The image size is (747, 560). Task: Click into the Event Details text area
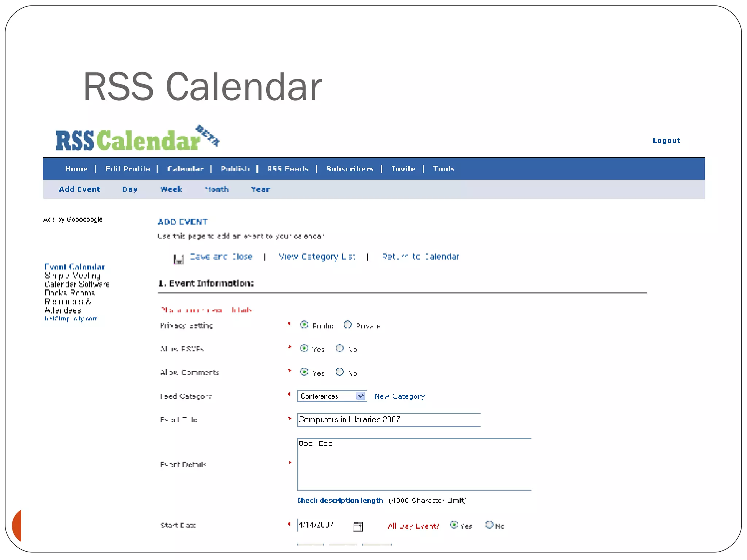coord(414,464)
